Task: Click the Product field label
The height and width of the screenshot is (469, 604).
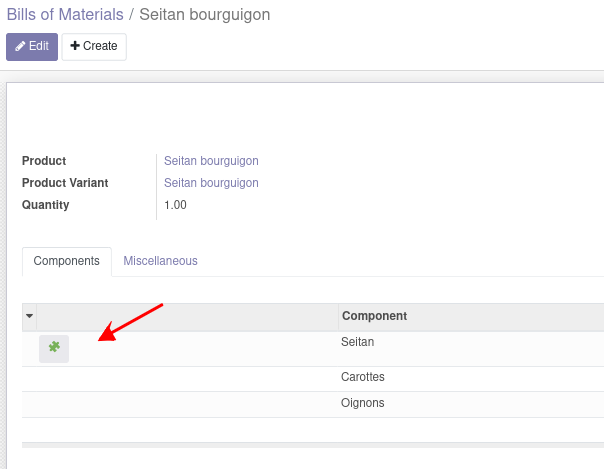Action: pyautogui.click(x=44, y=161)
